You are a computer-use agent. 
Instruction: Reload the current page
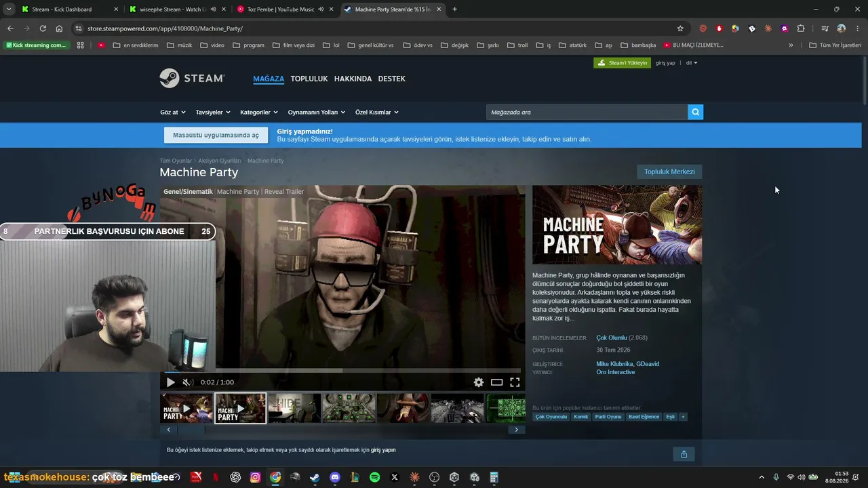pos(43,28)
